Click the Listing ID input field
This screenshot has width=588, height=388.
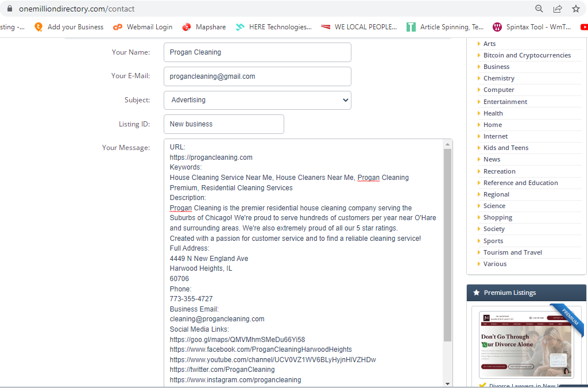pos(224,124)
